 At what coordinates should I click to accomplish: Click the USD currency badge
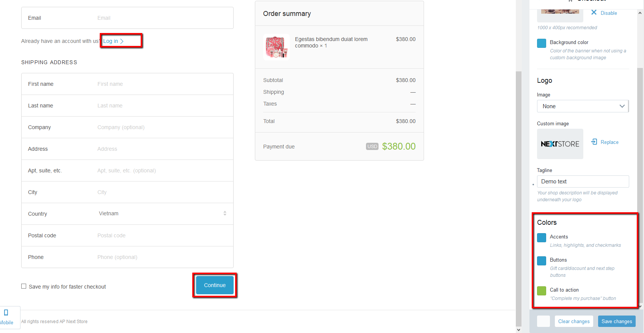[x=372, y=147]
